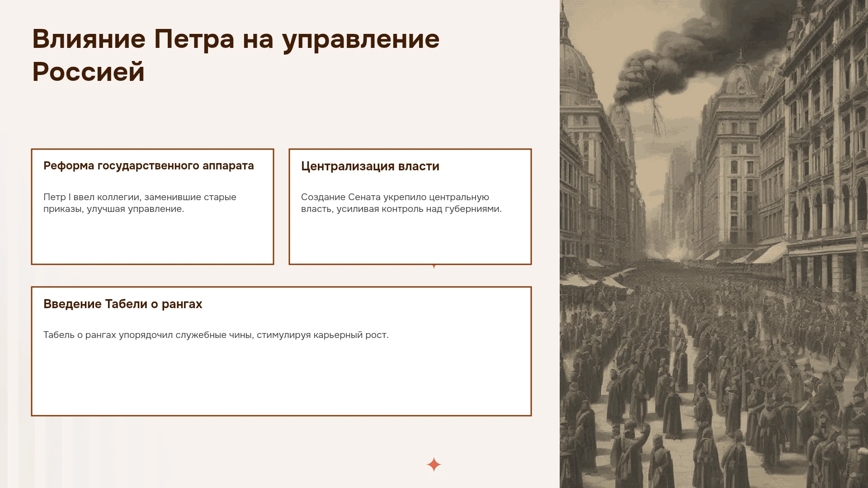
Task: Select the phrase приказы, улучшая управление
Action: click(x=113, y=209)
